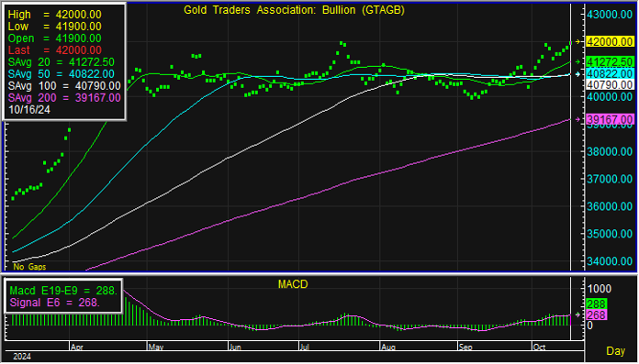Select the Macd E19-E9 = 288. legend line

pos(63,291)
